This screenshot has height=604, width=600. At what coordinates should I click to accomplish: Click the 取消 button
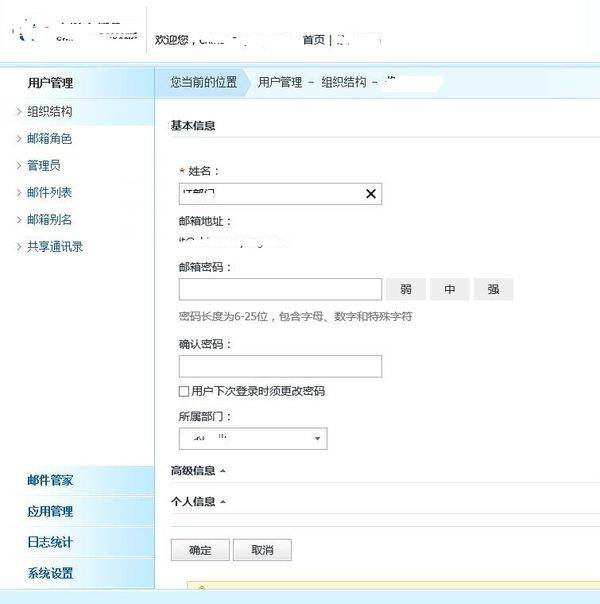click(x=262, y=550)
